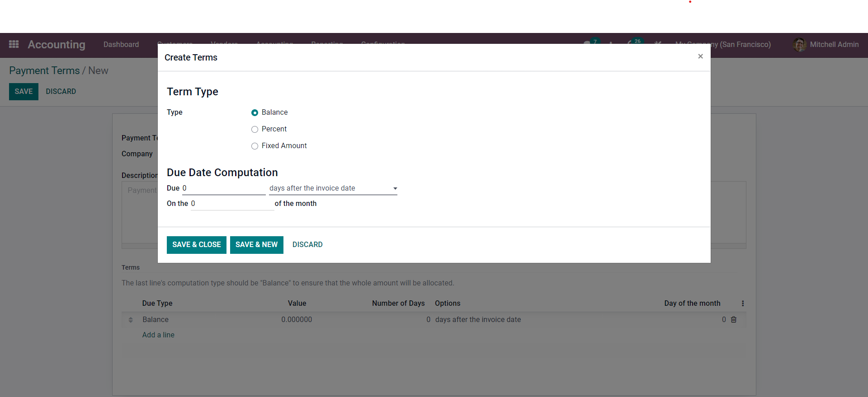Screen dimensions: 868x397
Task: Click Add a line link
Action: (x=158, y=335)
